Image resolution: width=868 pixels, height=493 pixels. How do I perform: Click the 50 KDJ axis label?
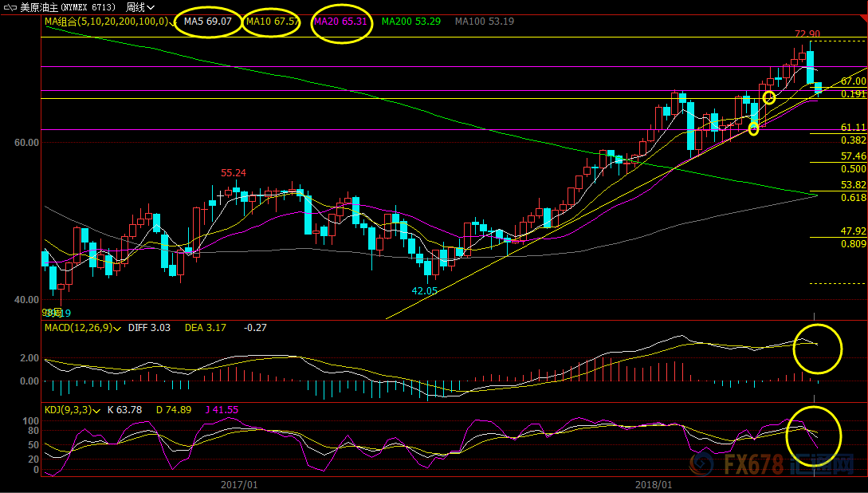pyautogui.click(x=33, y=446)
